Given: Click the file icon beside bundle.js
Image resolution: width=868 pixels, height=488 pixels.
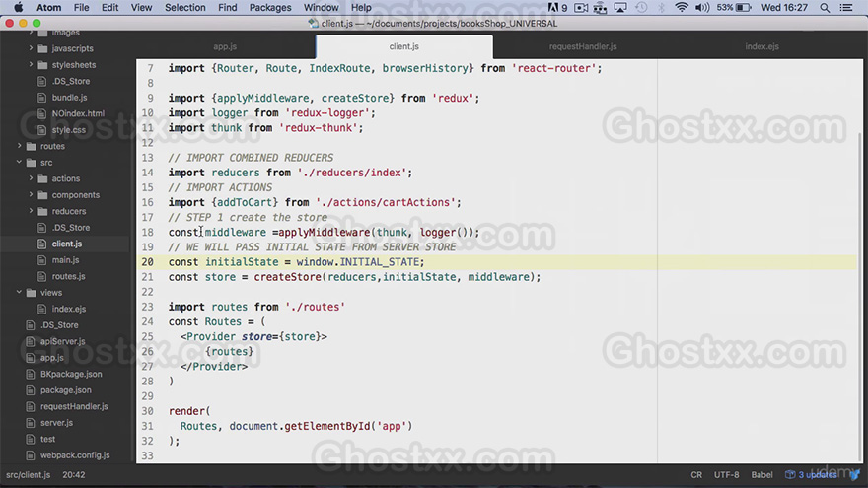Looking at the screenshot, I should click(41, 98).
